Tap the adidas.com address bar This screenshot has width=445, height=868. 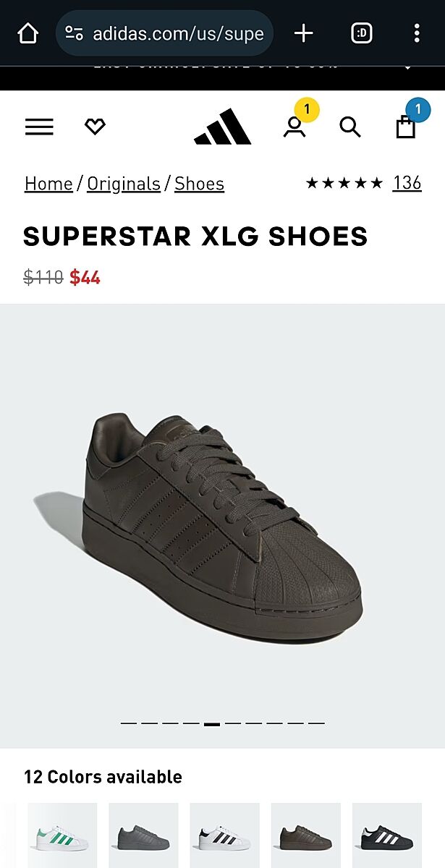point(164,33)
